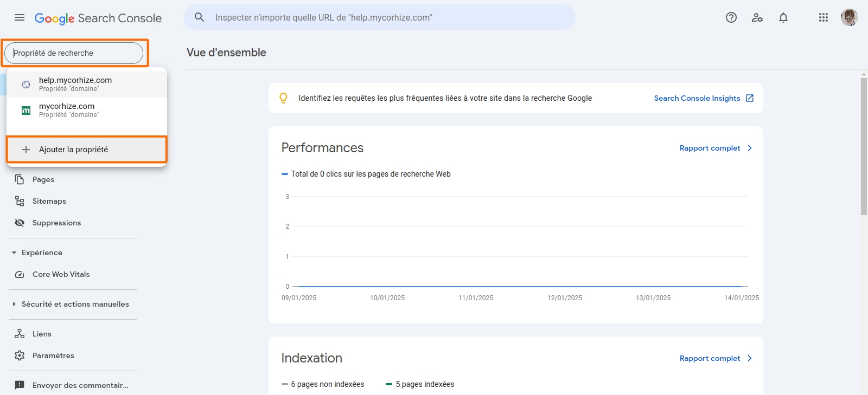Viewport: 868px width, 395px height.
Task: Click the 14/01/2025 axis date
Action: click(742, 298)
